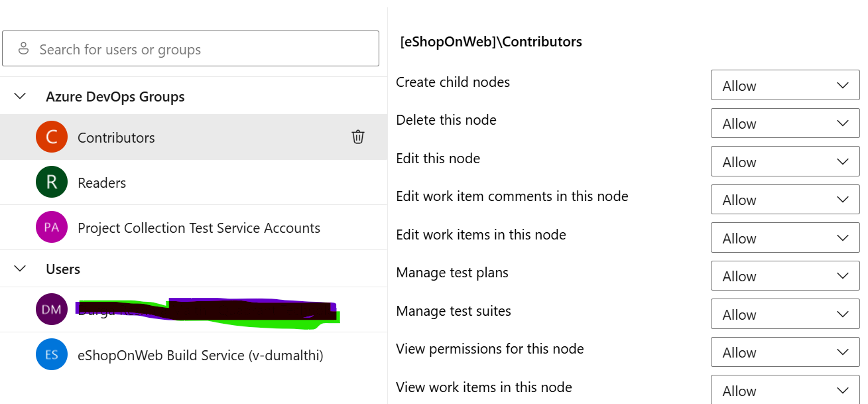
Task: Open the Edit work items permission dropdown
Action: [785, 237]
